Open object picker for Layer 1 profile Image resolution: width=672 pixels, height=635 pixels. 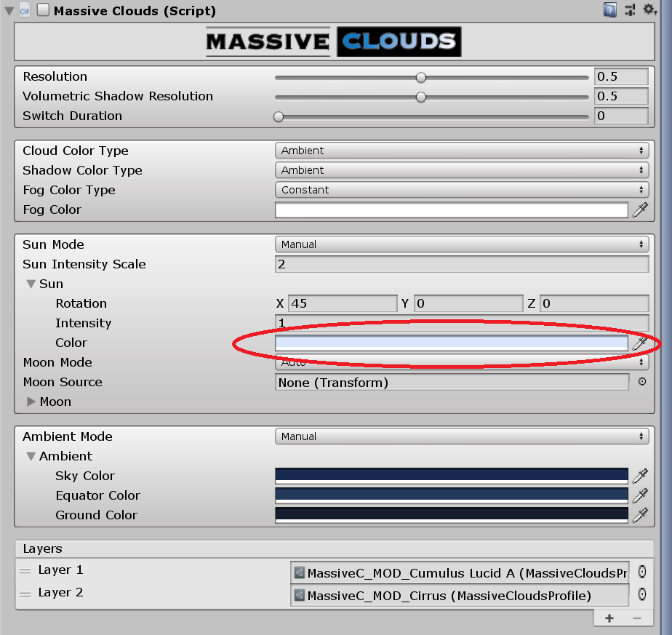click(x=641, y=572)
